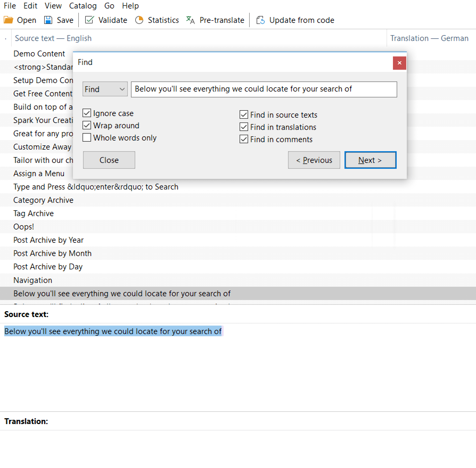Click the Update from code icon

tap(260, 20)
